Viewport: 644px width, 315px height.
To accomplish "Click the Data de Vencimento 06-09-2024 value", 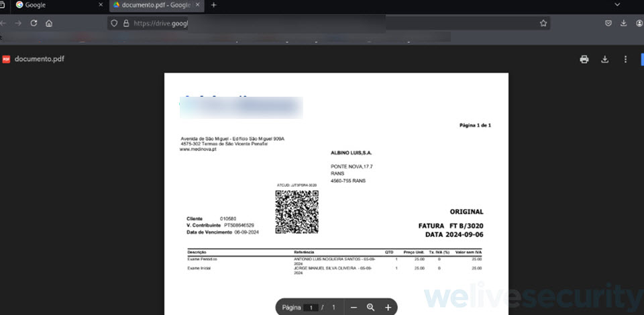I will tap(246, 232).
